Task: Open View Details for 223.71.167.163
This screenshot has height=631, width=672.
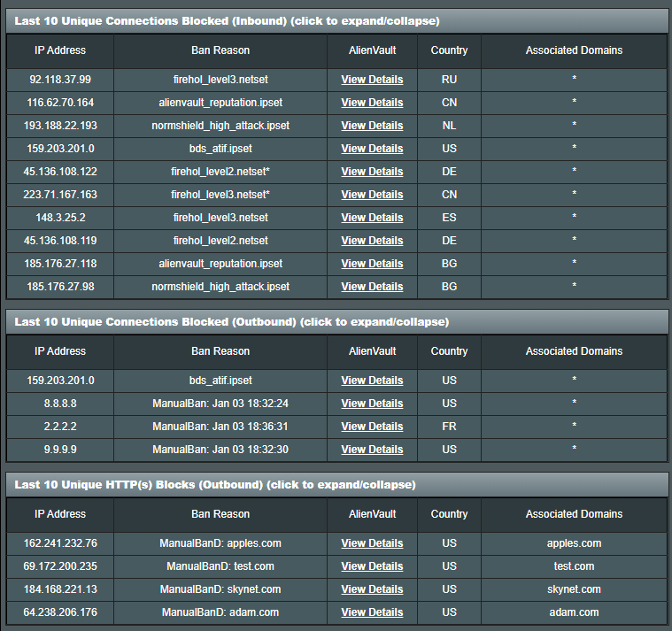Action: [x=372, y=195]
